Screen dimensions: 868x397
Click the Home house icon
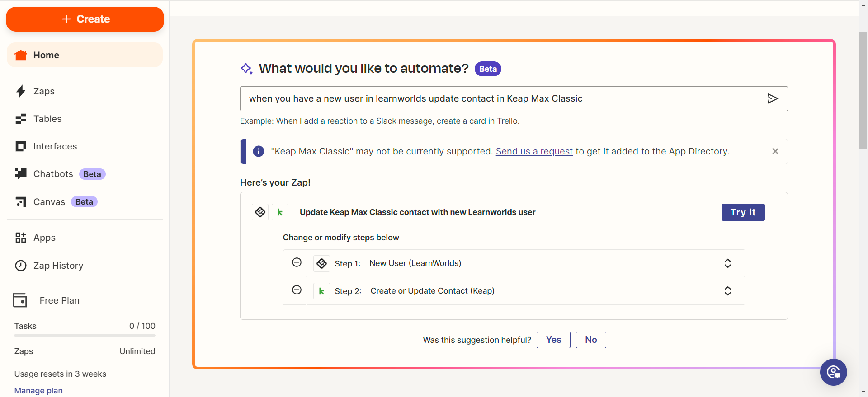[21, 55]
